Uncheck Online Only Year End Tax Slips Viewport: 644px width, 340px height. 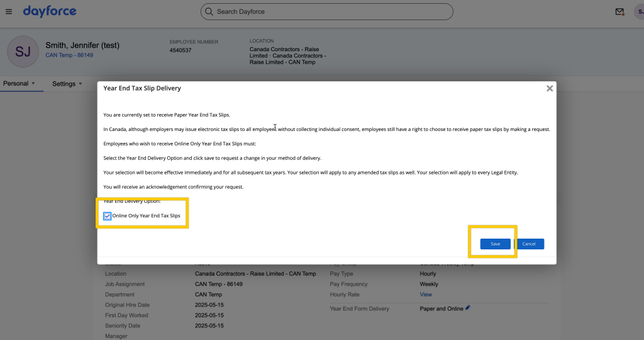[x=108, y=216]
